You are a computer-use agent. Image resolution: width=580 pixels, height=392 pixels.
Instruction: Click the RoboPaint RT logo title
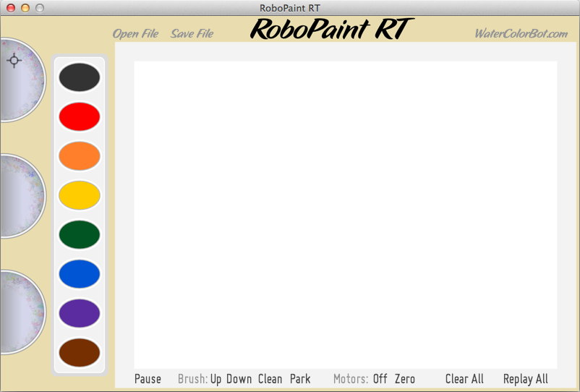(x=332, y=28)
